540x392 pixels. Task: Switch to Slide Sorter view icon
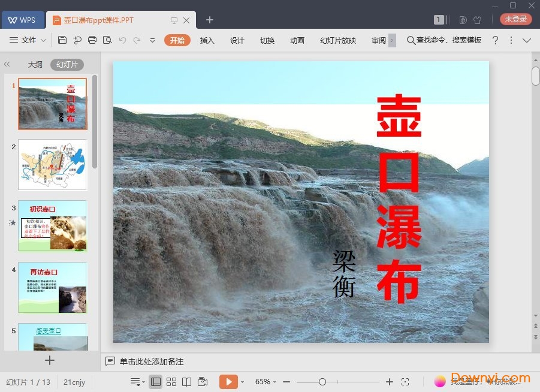pos(171,381)
